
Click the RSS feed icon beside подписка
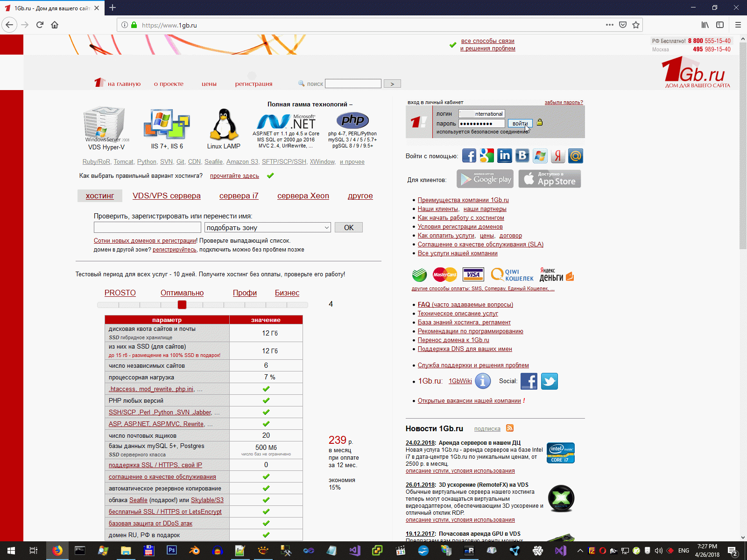[510, 428]
